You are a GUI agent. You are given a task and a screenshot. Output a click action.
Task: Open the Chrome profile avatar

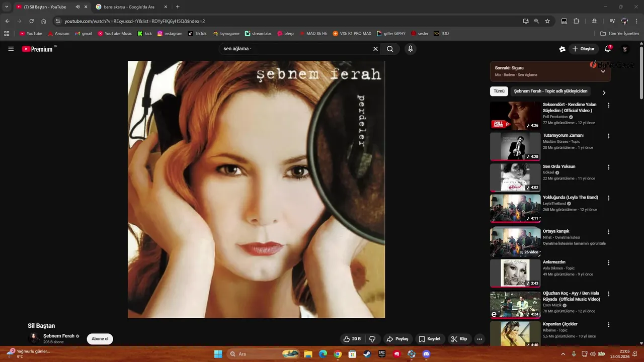(x=624, y=21)
